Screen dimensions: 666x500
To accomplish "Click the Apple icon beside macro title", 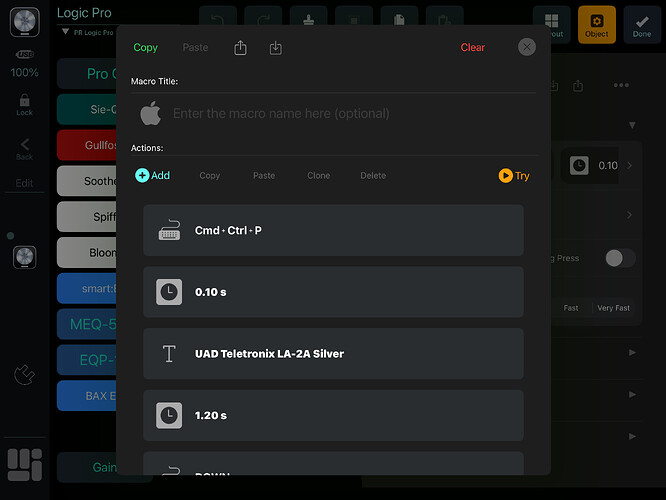I will click(151, 113).
